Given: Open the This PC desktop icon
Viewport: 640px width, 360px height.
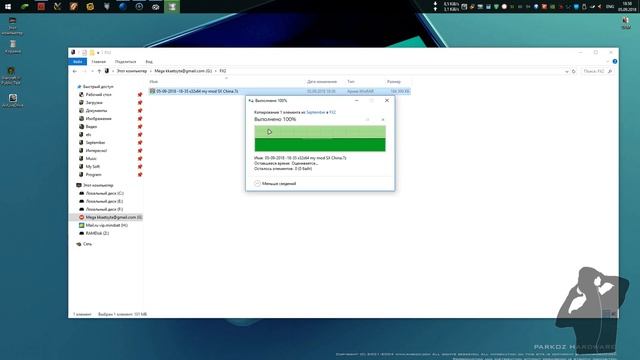Looking at the screenshot, I should pos(12,26).
